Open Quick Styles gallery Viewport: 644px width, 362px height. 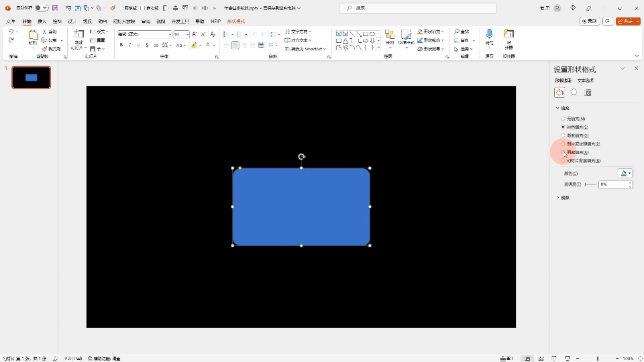(x=406, y=38)
